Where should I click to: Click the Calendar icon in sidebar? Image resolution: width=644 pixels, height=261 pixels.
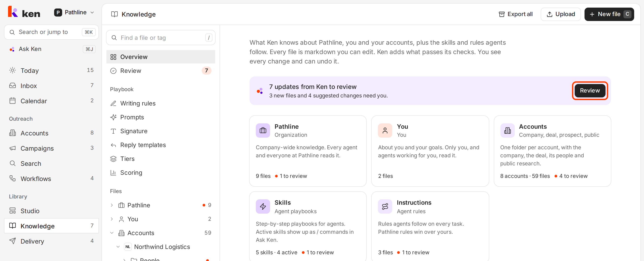click(13, 101)
